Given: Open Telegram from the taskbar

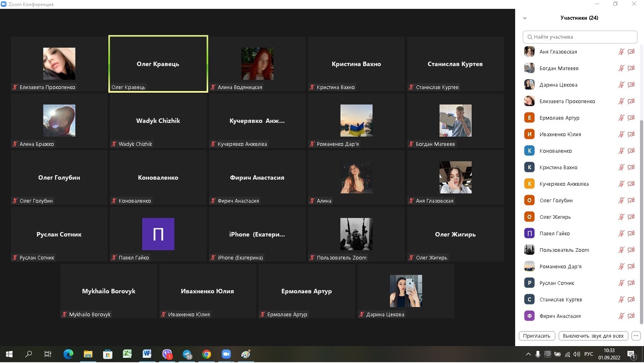Looking at the screenshot, I should [x=187, y=354].
